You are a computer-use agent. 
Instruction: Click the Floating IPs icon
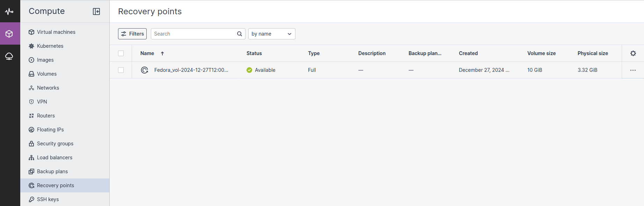pyautogui.click(x=31, y=130)
